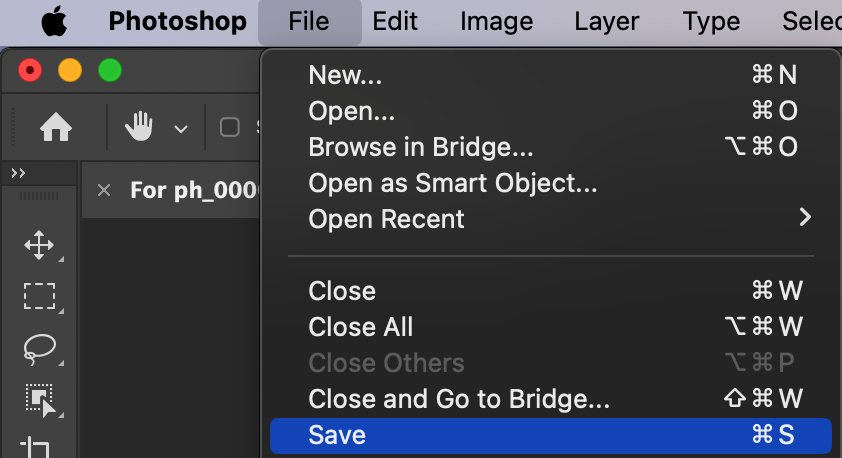Viewport: 842px width, 458px height.
Task: Select the Crop tool
Action: tap(39, 446)
